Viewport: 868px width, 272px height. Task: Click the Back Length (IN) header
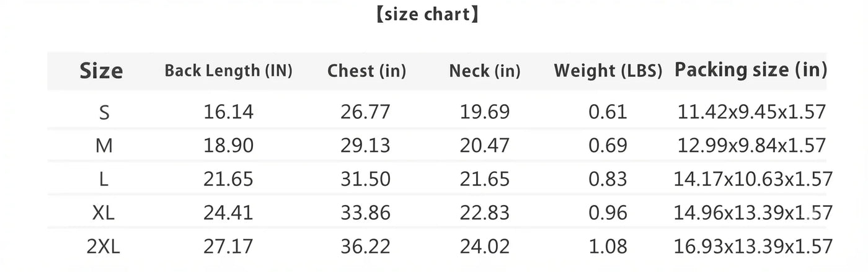[228, 71]
